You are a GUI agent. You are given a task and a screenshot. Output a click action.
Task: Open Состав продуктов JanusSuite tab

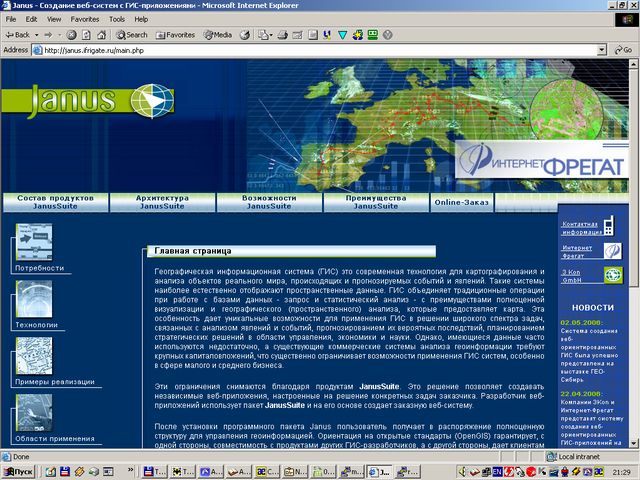[56, 202]
